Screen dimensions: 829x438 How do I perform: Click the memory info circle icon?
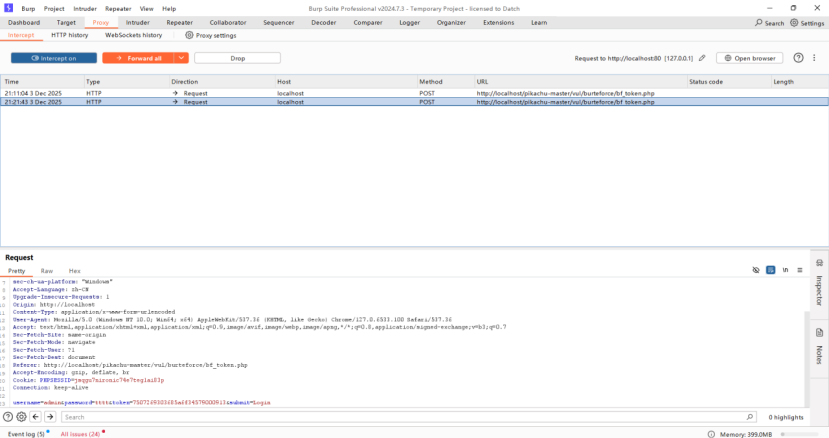(x=711, y=434)
